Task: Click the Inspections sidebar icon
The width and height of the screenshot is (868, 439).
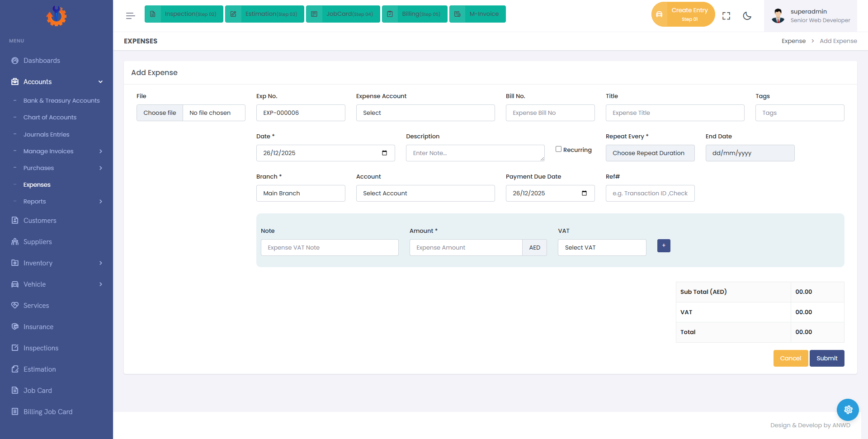Action: tap(15, 348)
